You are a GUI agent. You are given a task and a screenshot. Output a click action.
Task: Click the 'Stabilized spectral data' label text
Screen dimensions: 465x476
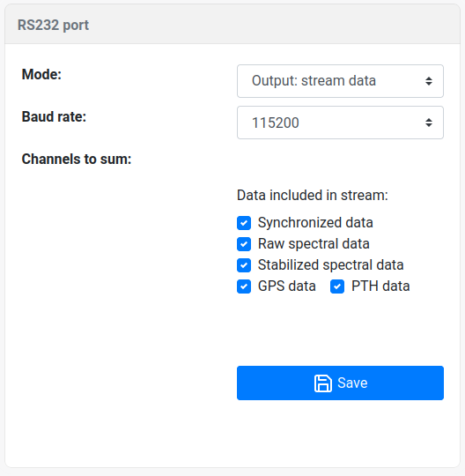(x=330, y=265)
